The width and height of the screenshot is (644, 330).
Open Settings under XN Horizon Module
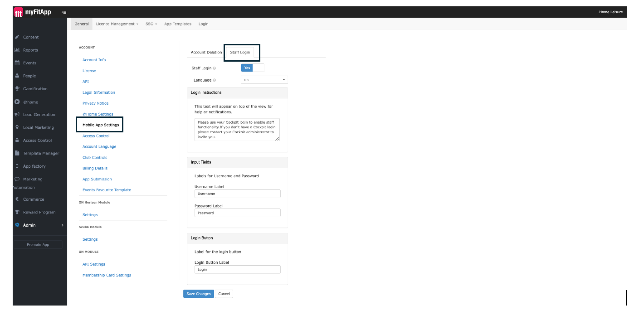90,215
